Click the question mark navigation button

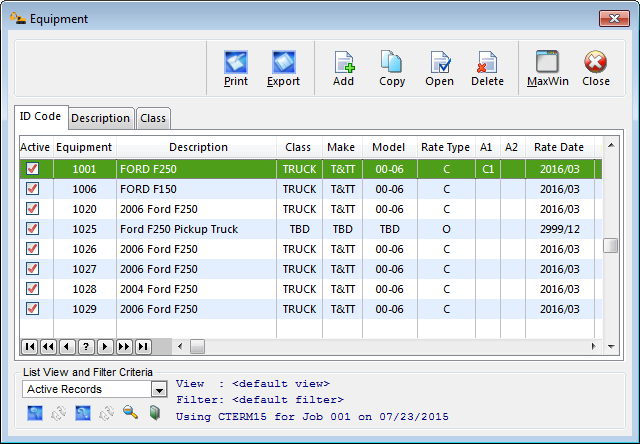[86, 347]
